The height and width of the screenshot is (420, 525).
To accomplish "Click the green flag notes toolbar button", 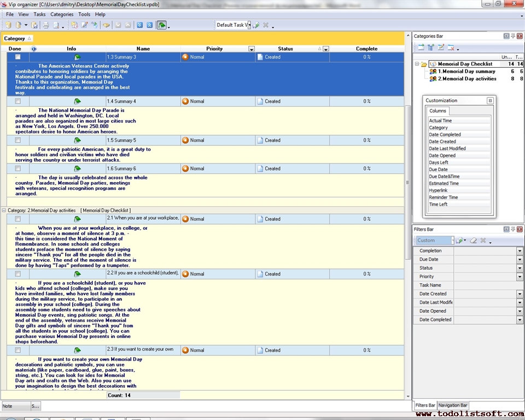I will 162,25.
